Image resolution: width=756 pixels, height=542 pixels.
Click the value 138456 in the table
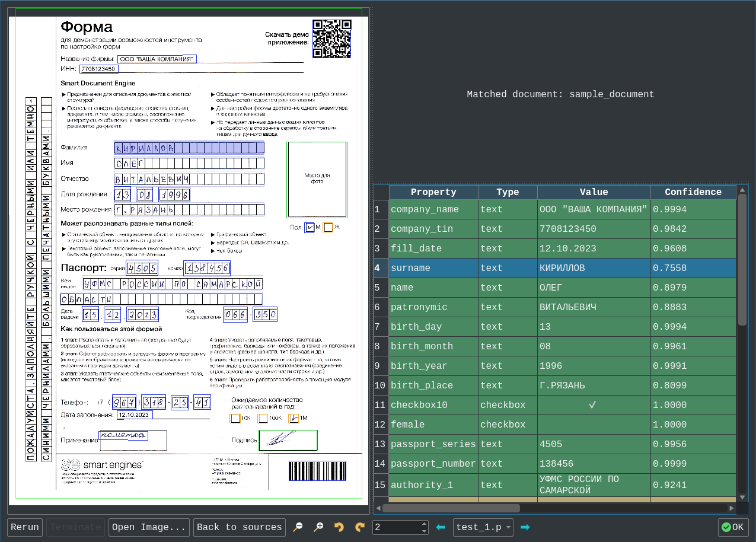click(594, 464)
